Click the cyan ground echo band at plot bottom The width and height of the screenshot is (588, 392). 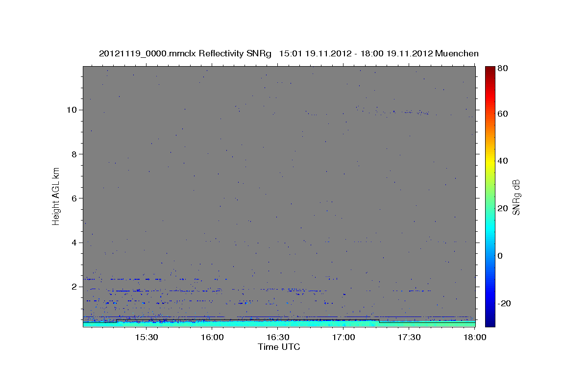[279, 323]
